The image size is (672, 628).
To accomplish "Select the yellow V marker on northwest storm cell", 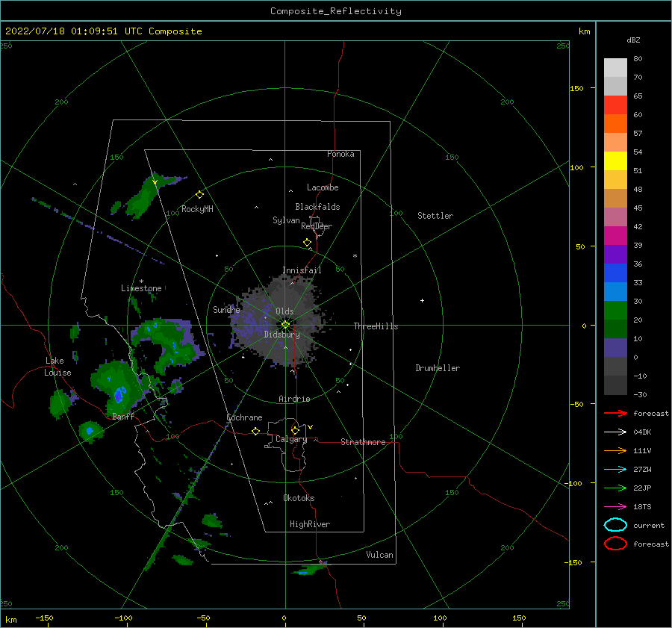I will (x=155, y=183).
